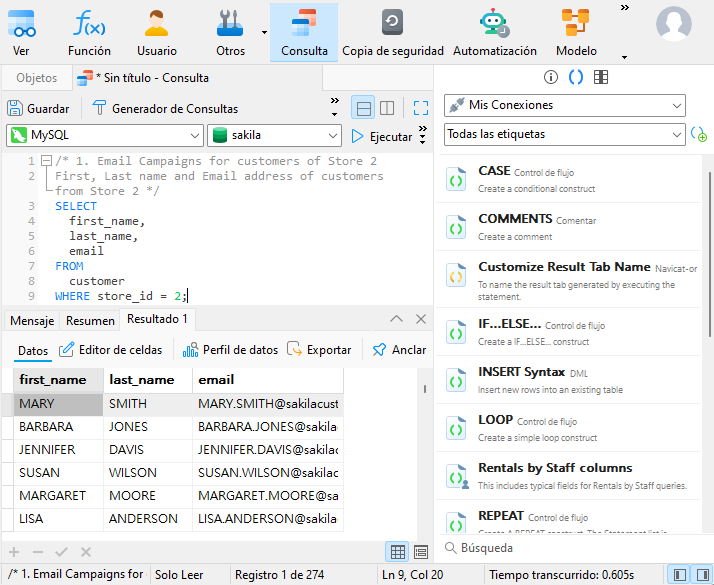Open the sakila database dropdown
This screenshot has width=714, height=585.
(275, 135)
